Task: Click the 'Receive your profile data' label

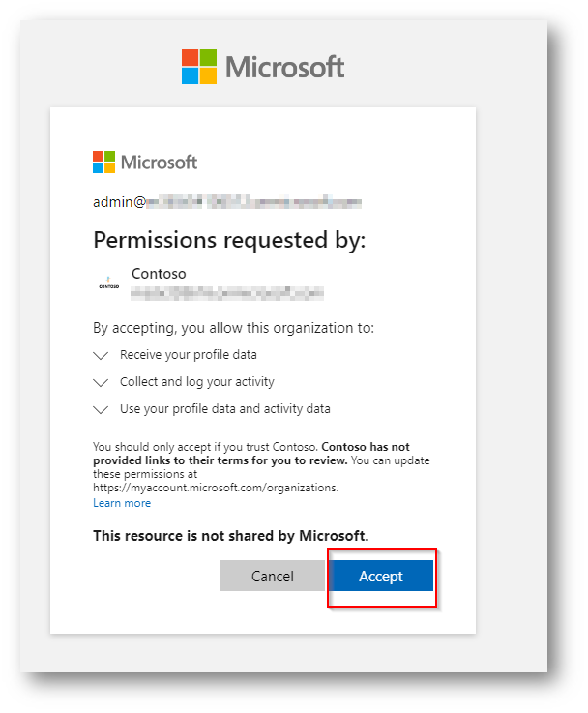Action: coord(188,355)
